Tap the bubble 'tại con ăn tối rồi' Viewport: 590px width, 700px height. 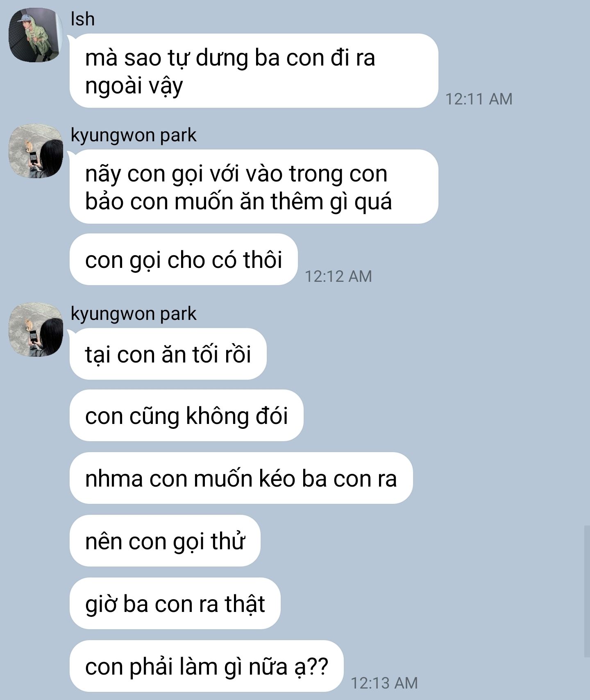click(x=168, y=354)
